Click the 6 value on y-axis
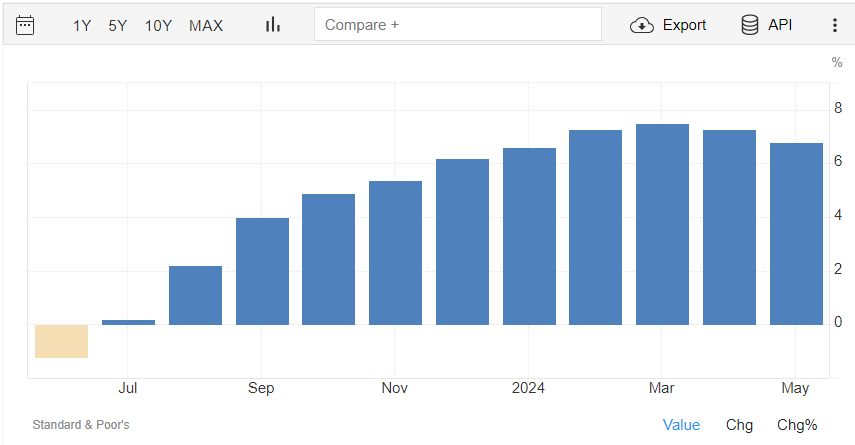855x445 pixels. (x=838, y=161)
